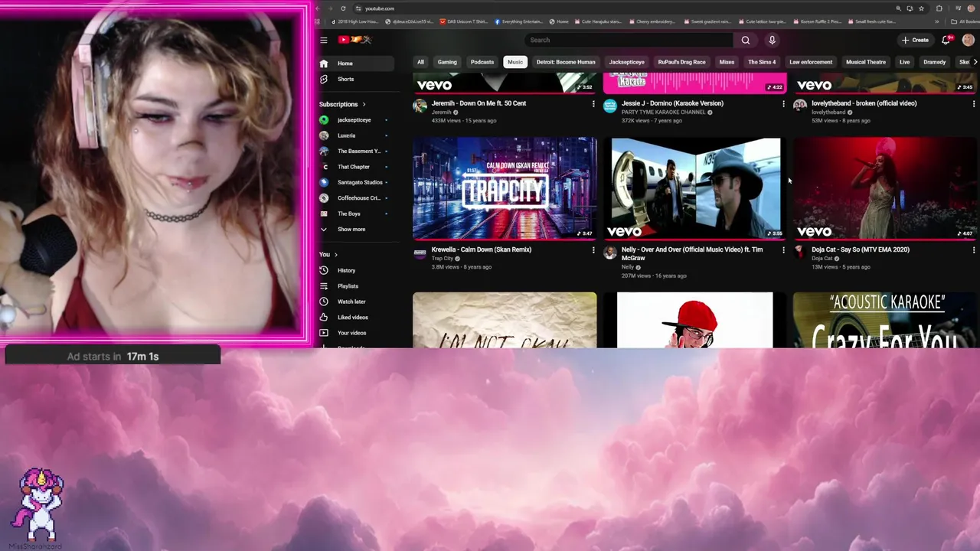Image resolution: width=980 pixels, height=551 pixels.
Task: Select Detroit: Become Human chip
Action: point(566,62)
